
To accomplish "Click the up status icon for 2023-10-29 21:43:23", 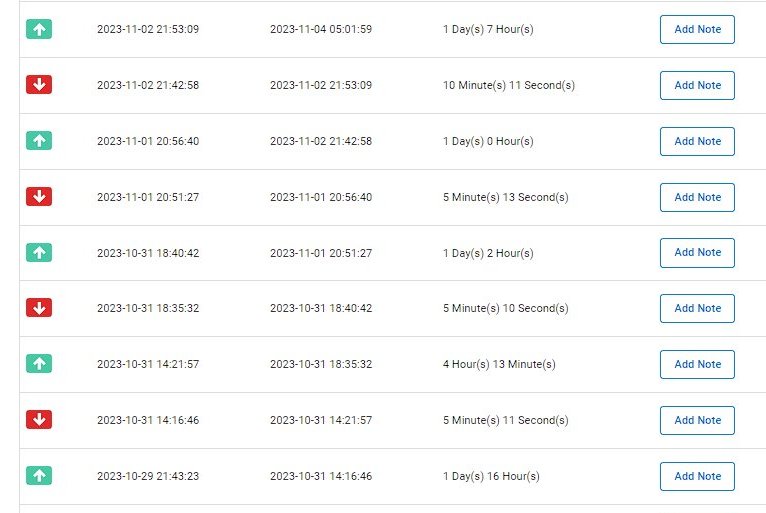I will 39,475.
